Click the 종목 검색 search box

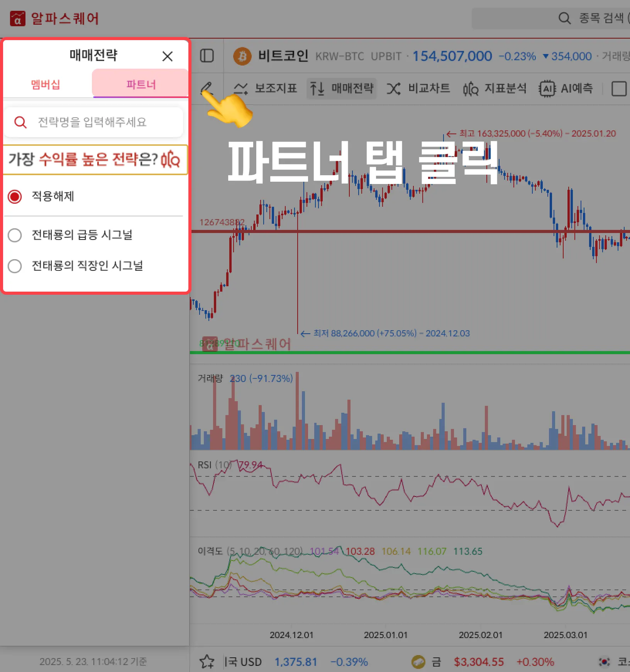(x=551, y=18)
